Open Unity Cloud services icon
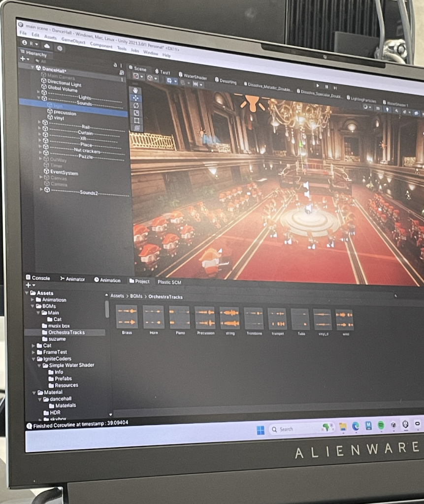This screenshot has height=504, width=424. click(47, 46)
